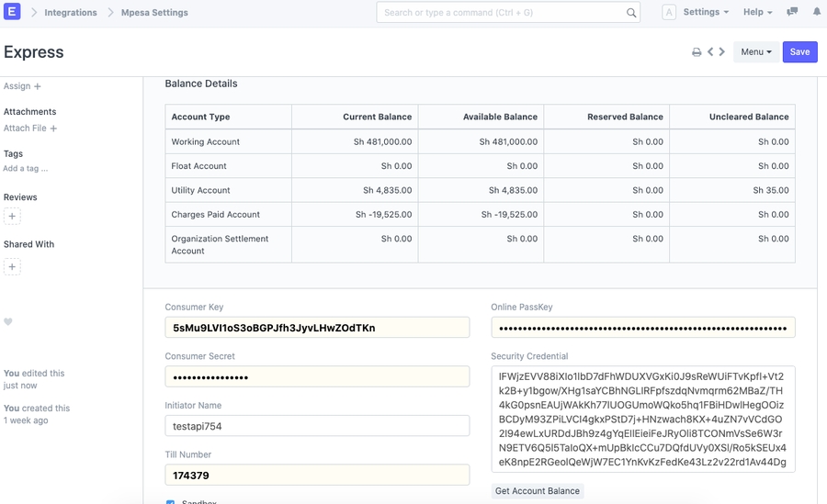Click plus icon under Shared With

[12, 267]
